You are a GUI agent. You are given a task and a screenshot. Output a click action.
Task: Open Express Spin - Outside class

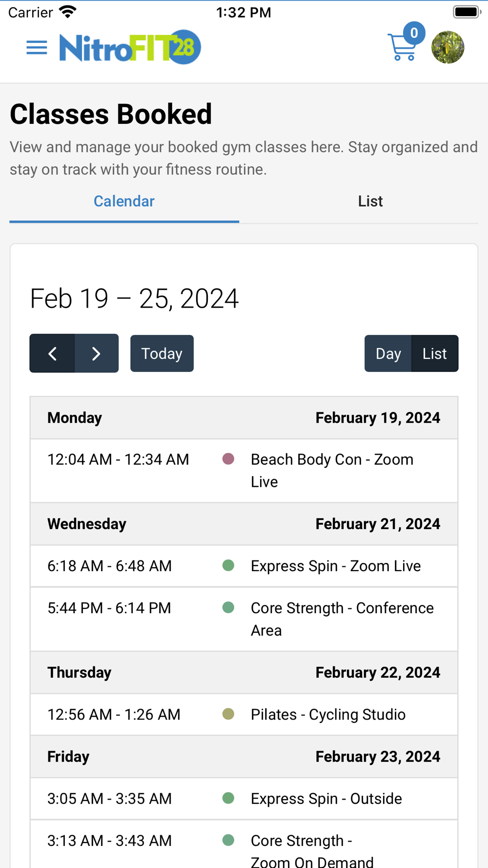pos(326,799)
